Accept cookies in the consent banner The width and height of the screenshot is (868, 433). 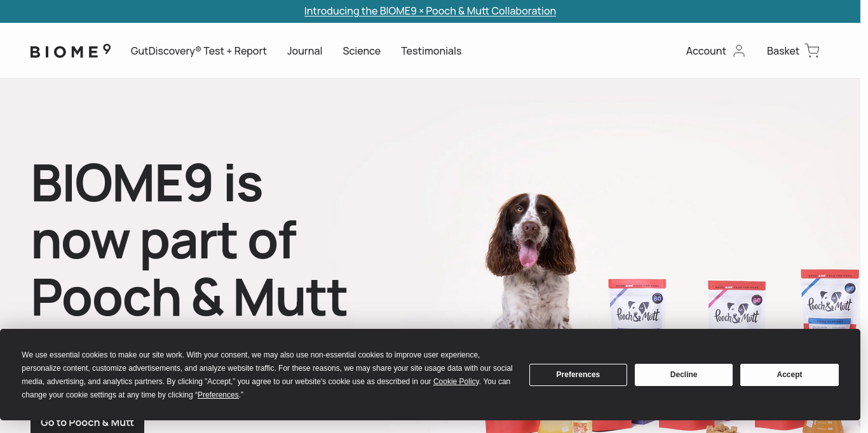tap(789, 375)
